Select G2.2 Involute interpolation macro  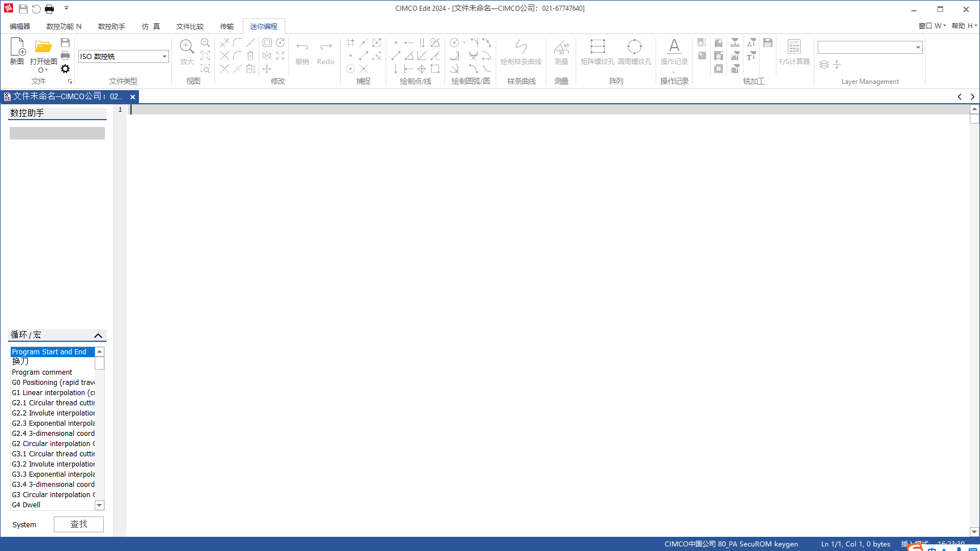pos(52,413)
